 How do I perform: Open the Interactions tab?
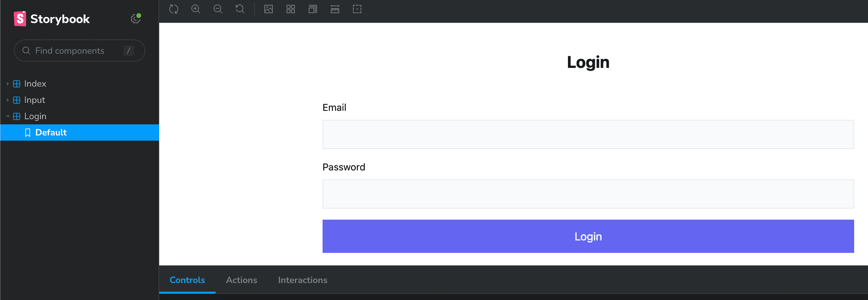tap(303, 280)
